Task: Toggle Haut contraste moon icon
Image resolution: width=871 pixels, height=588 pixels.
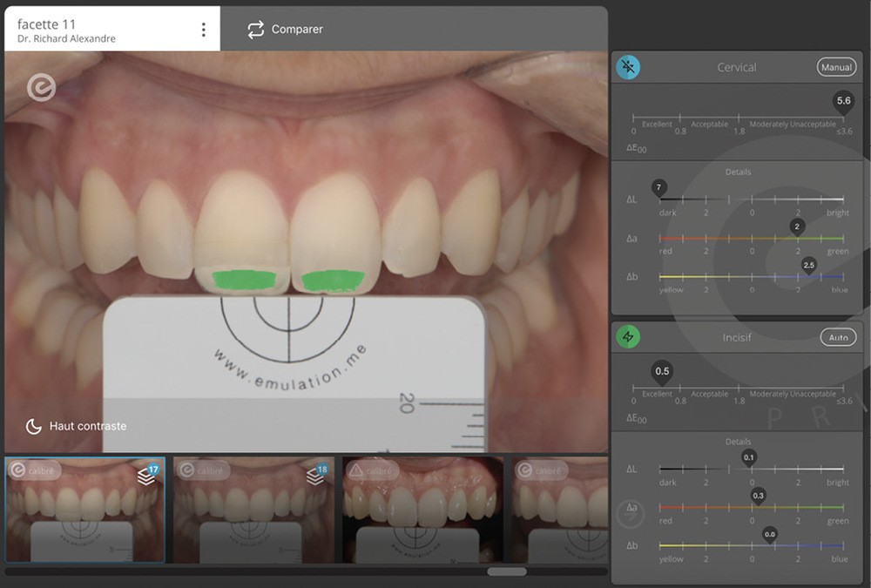Action: [x=33, y=426]
